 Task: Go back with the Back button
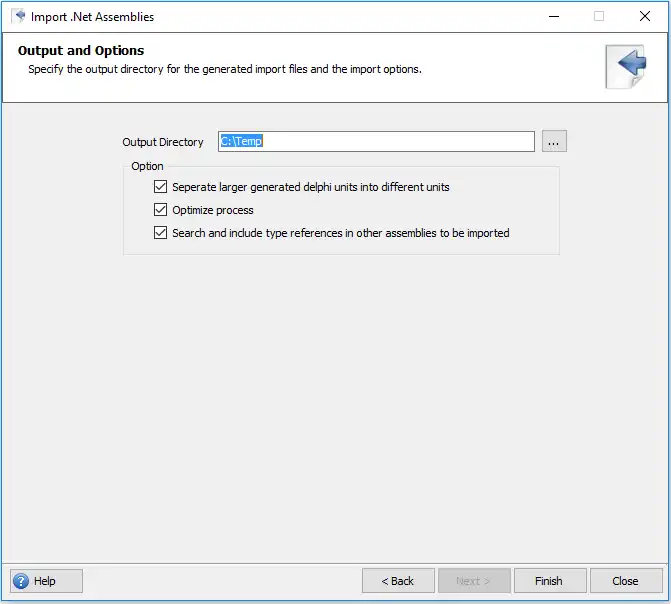click(398, 581)
